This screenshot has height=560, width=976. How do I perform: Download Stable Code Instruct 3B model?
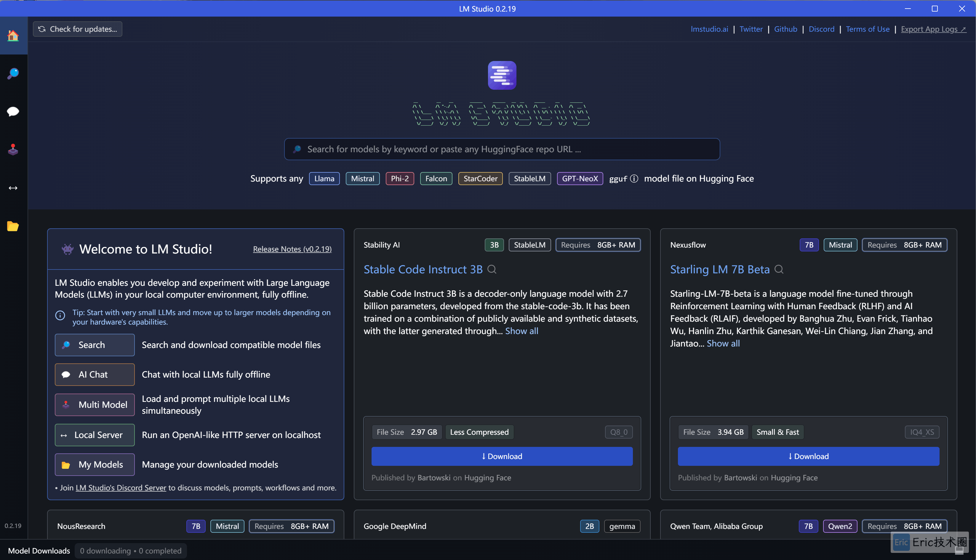[x=502, y=456]
